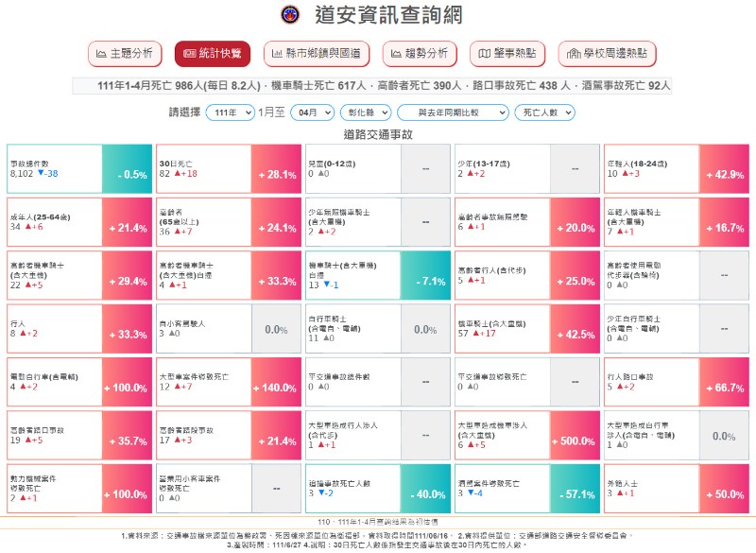Click the teal -57.1% 酒駕案件 block
The height and width of the screenshot is (553, 756).
click(x=576, y=489)
